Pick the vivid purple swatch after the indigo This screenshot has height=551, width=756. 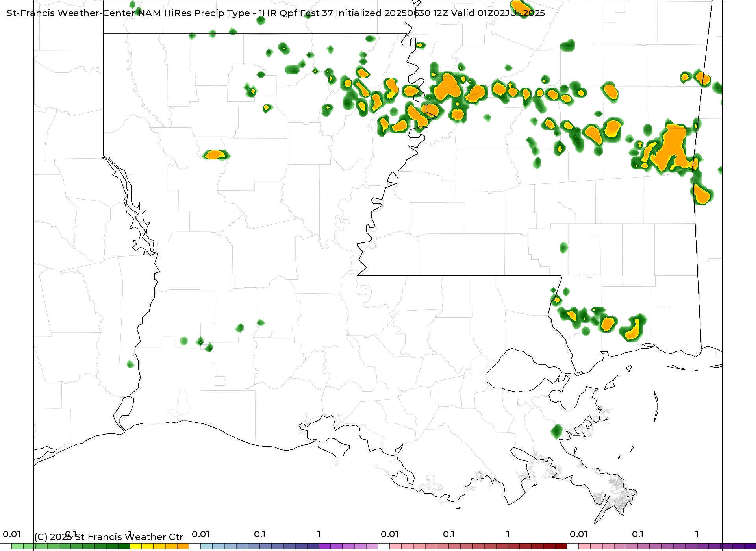pyautogui.click(x=325, y=546)
